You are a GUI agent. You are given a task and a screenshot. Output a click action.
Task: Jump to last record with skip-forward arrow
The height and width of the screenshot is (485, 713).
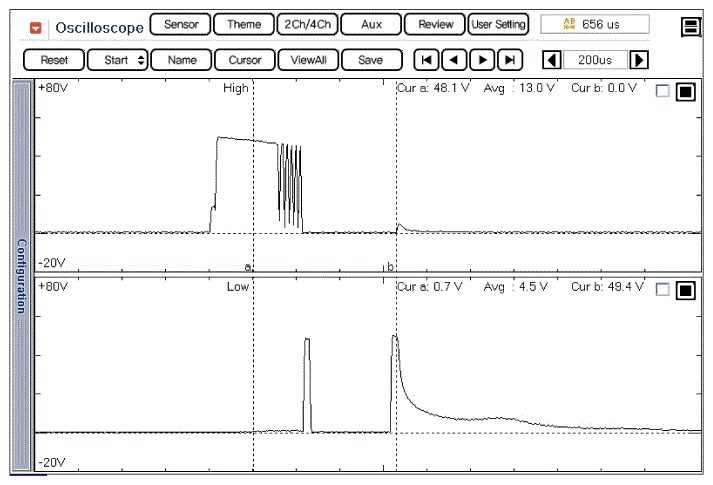click(x=511, y=60)
